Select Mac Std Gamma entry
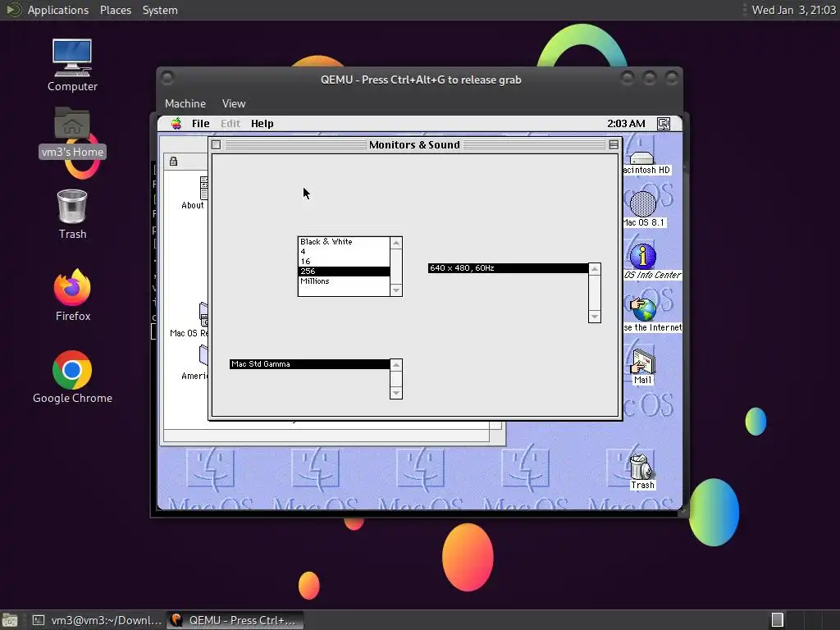The width and height of the screenshot is (840, 630). tap(309, 363)
